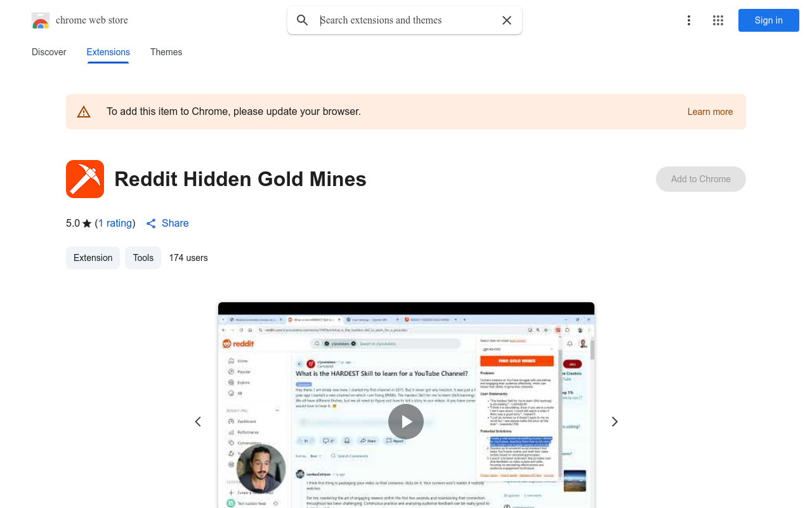
Task: Go to next media with the right chevron
Action: pyautogui.click(x=614, y=421)
